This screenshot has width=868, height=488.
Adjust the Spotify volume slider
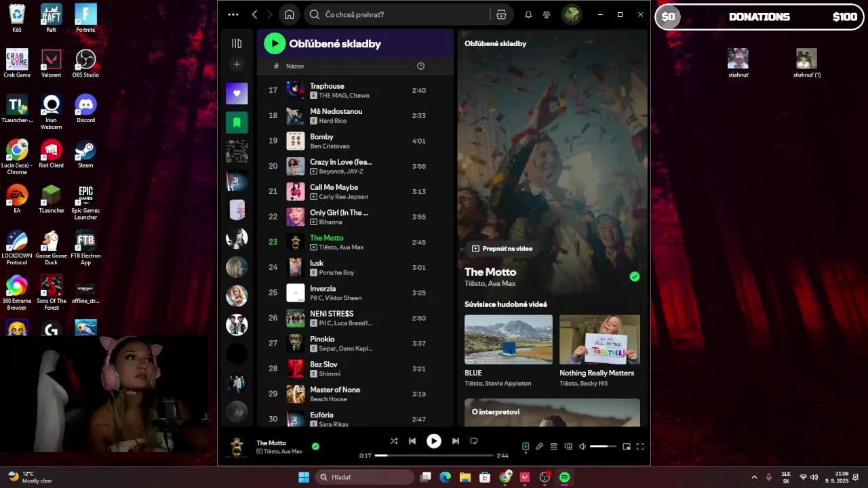(604, 447)
